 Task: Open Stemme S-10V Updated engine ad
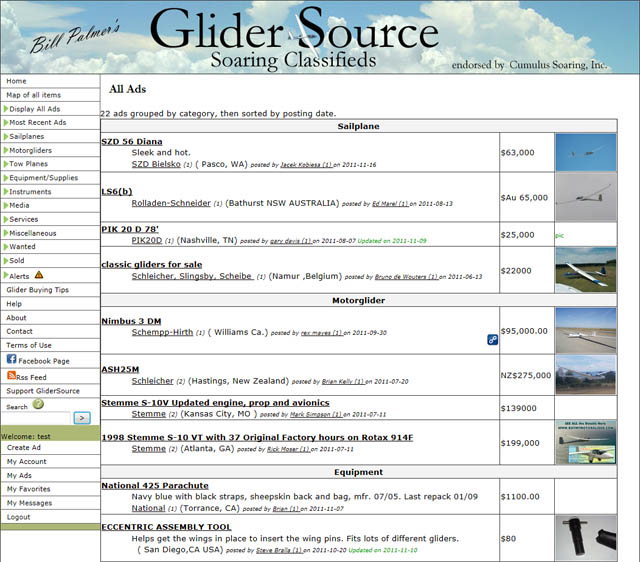[x=216, y=403]
